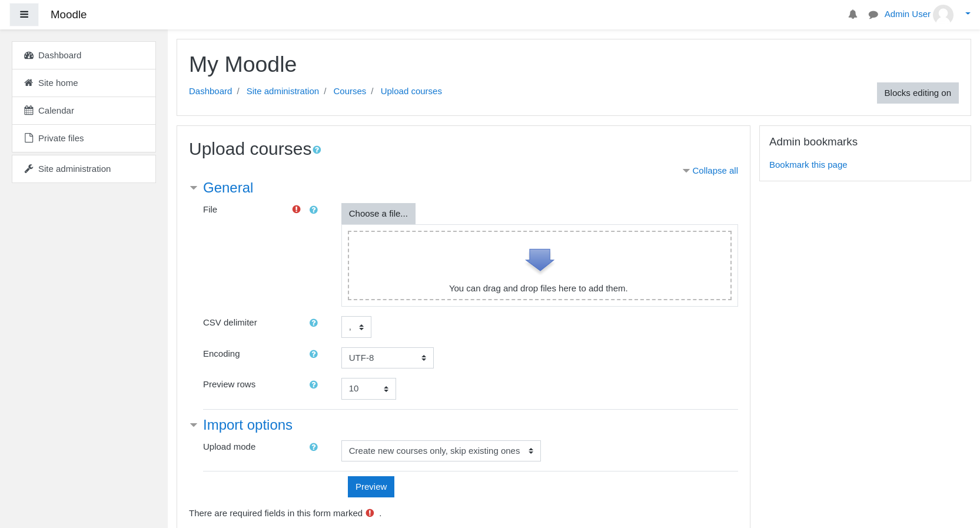Click the drag and drop file area

[539, 265]
